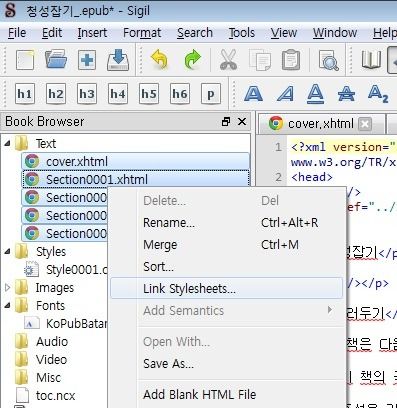Image resolution: width=397 pixels, height=408 pixels.
Task: Expand the Images folder
Action: point(7,288)
